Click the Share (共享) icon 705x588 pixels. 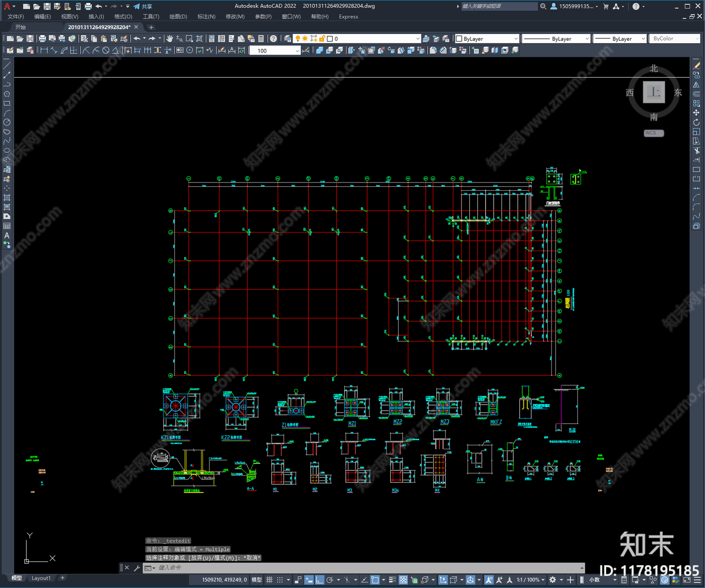pyautogui.click(x=143, y=6)
